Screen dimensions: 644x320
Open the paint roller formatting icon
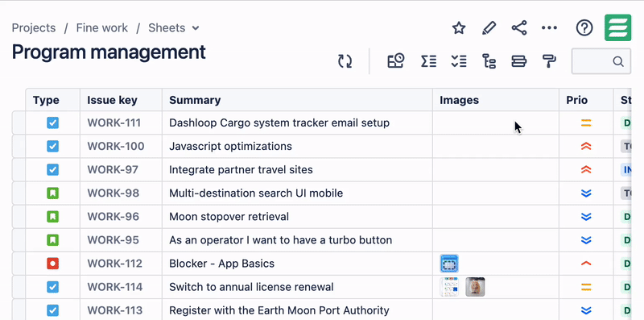click(549, 61)
